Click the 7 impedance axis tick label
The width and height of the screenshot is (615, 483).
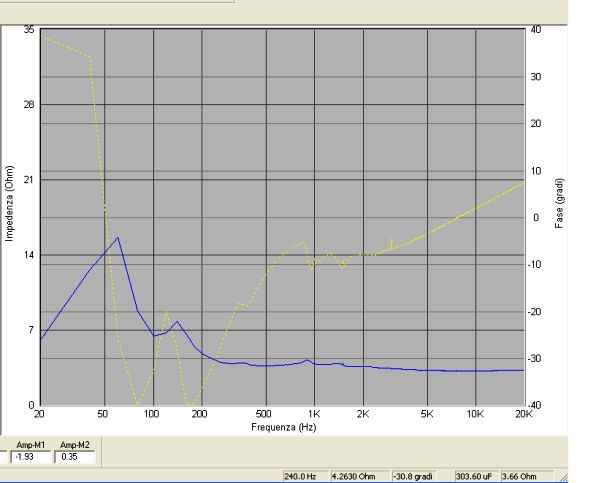32,330
